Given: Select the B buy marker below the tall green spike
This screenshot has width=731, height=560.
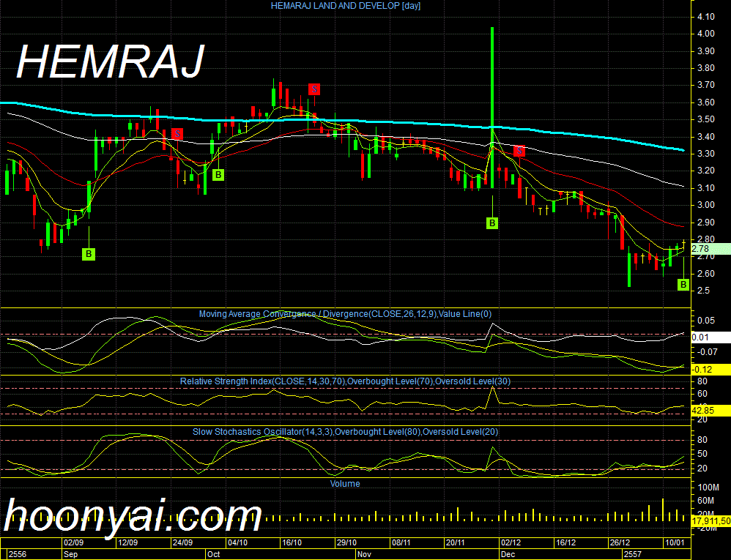Looking at the screenshot, I should tap(492, 223).
